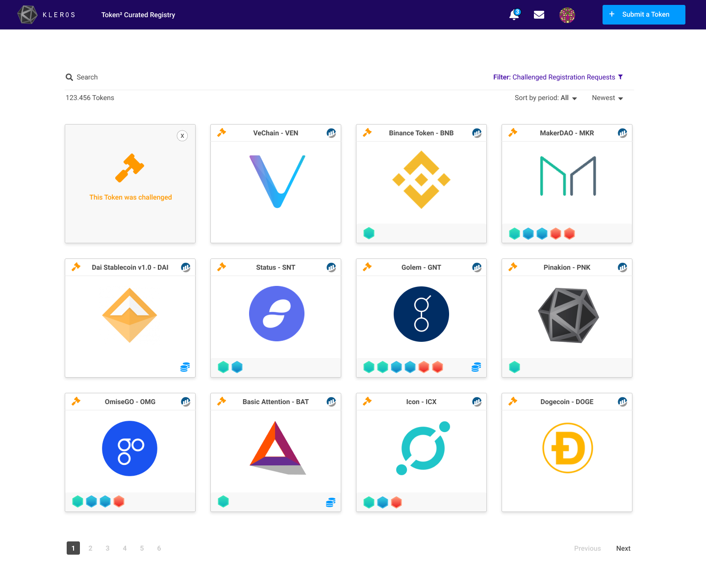Close the 'This Token was challenged' card

pyautogui.click(x=182, y=136)
